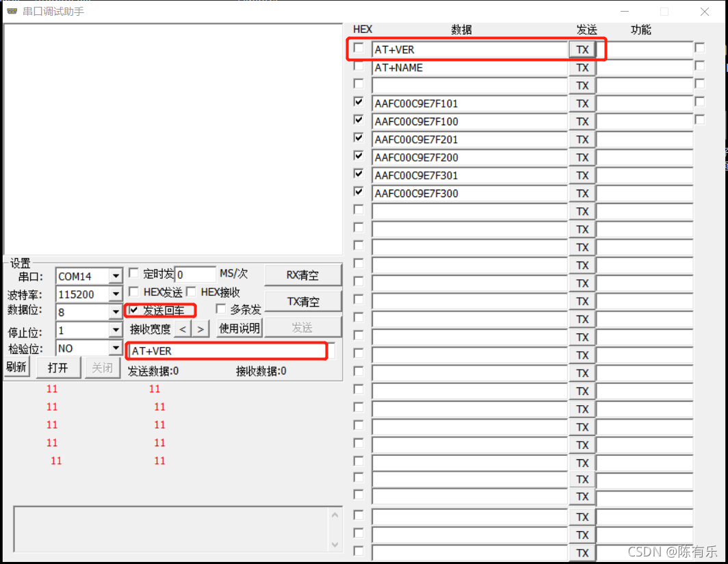Uncheck HEX box for AAFC00C9E7F201
Screen dimensions: 728x564
pyautogui.click(x=359, y=138)
